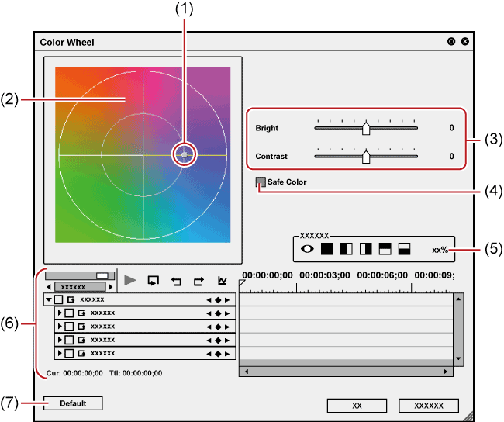Click the redo arrow icon
Viewport: 504px width, 422px height.
pos(198,281)
